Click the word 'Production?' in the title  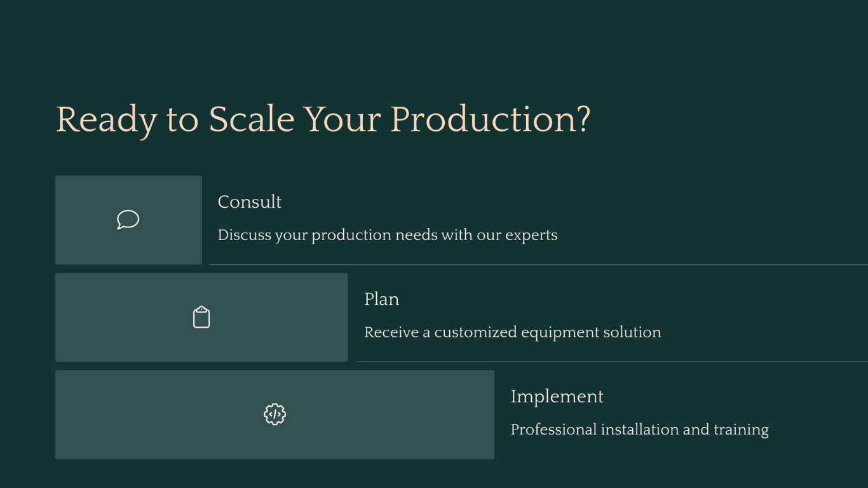(x=491, y=119)
